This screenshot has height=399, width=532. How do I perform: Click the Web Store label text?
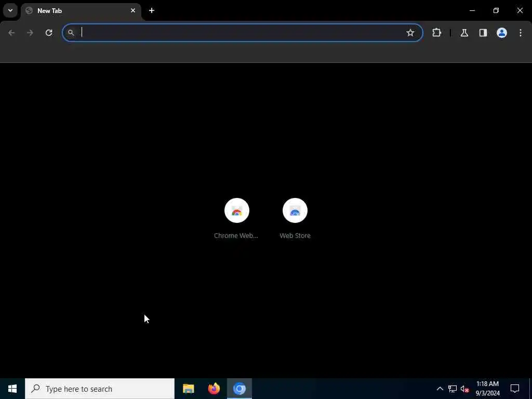295,235
